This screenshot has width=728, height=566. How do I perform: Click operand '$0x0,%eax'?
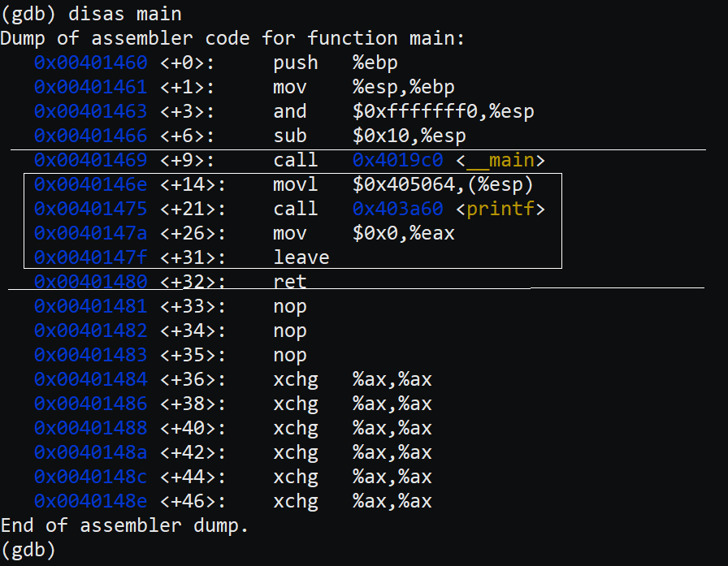(404, 233)
